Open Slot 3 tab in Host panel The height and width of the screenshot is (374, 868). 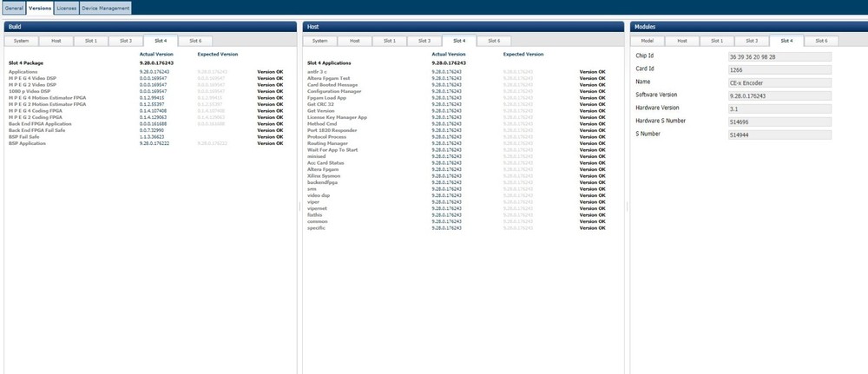[x=424, y=41]
